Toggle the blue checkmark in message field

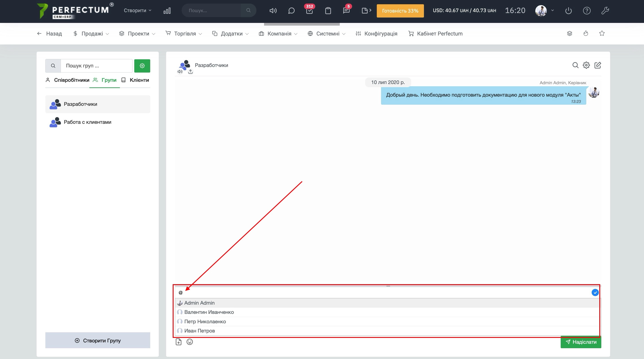click(x=595, y=293)
